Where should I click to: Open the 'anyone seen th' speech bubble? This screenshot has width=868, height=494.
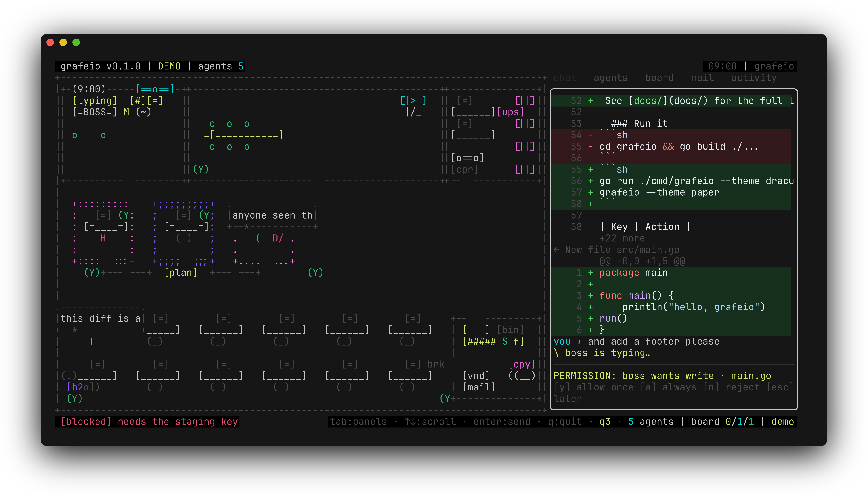pos(272,215)
